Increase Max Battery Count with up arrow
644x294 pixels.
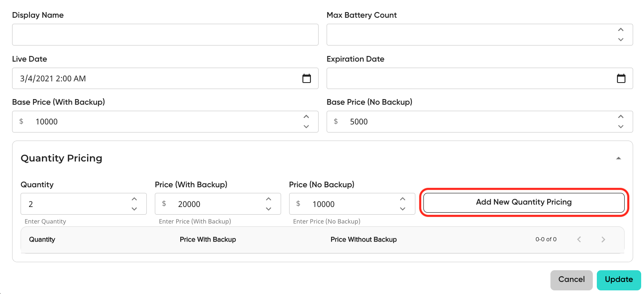621,30
